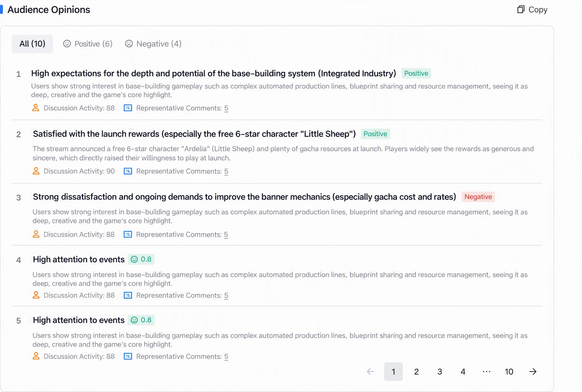Click the Negative tag on opinion 3

478,197
